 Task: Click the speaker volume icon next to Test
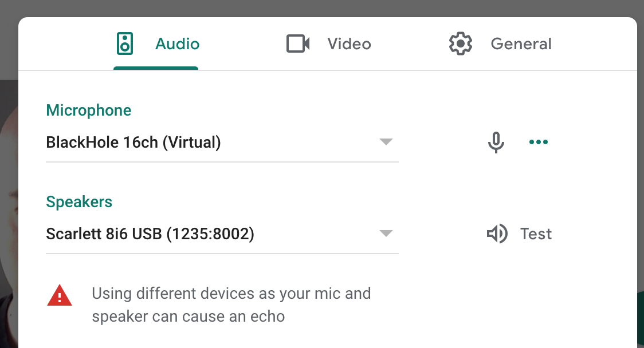(497, 234)
